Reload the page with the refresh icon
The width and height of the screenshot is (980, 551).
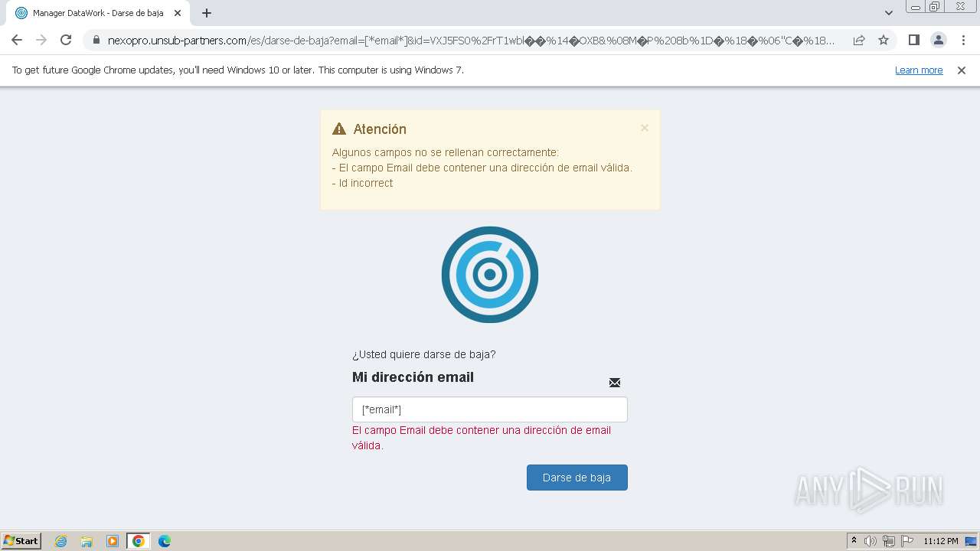click(66, 40)
